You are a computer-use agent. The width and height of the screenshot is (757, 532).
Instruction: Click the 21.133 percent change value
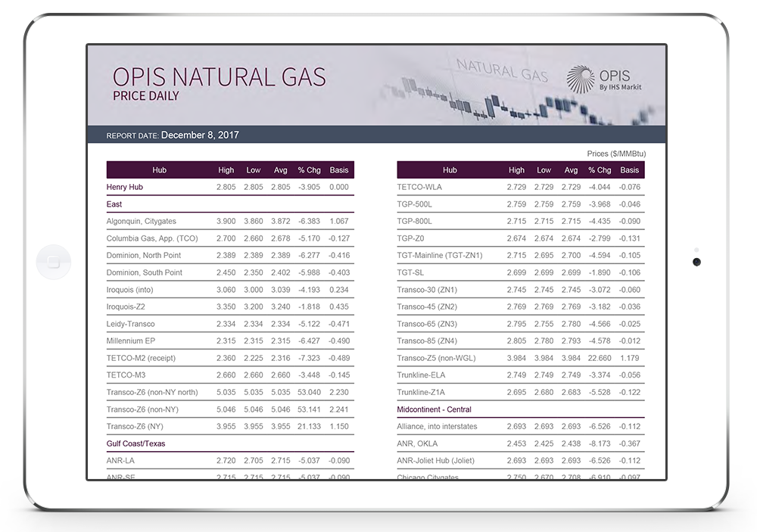[309, 426]
